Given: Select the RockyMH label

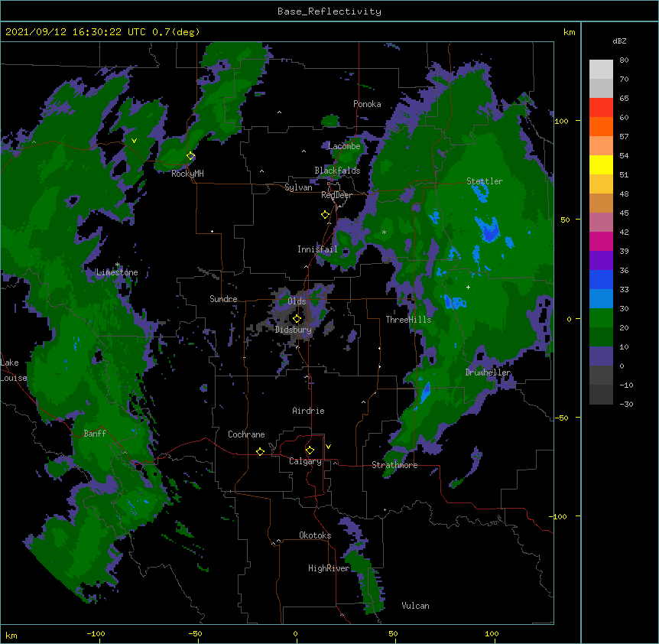Looking at the screenshot, I should point(187,174).
